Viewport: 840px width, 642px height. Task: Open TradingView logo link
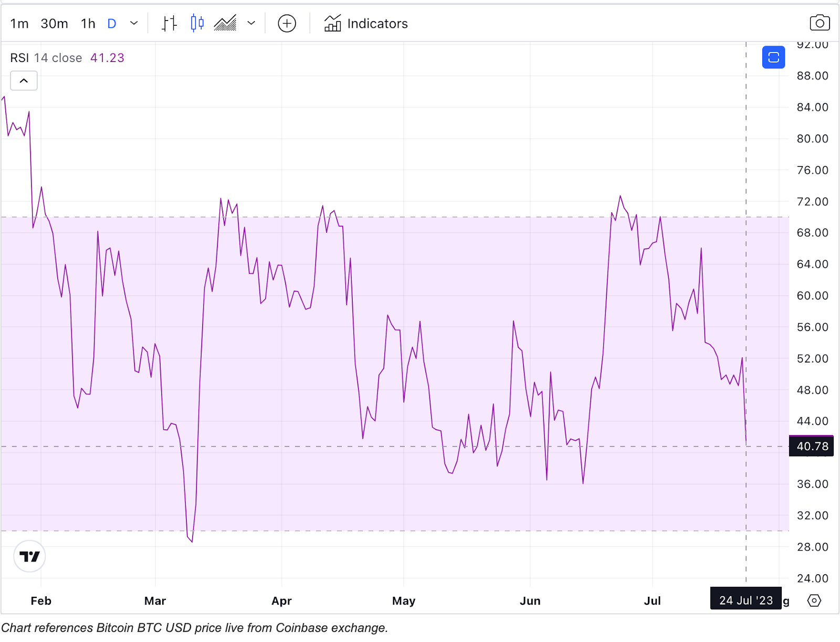click(29, 556)
